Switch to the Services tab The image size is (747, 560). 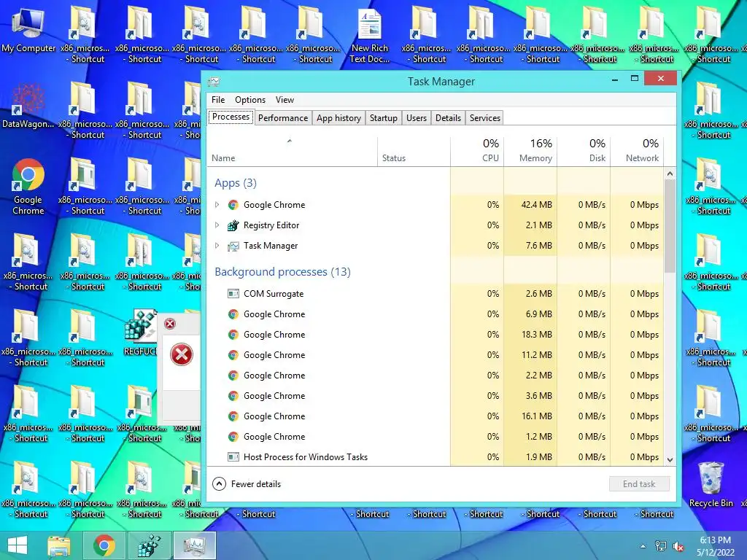pos(485,118)
